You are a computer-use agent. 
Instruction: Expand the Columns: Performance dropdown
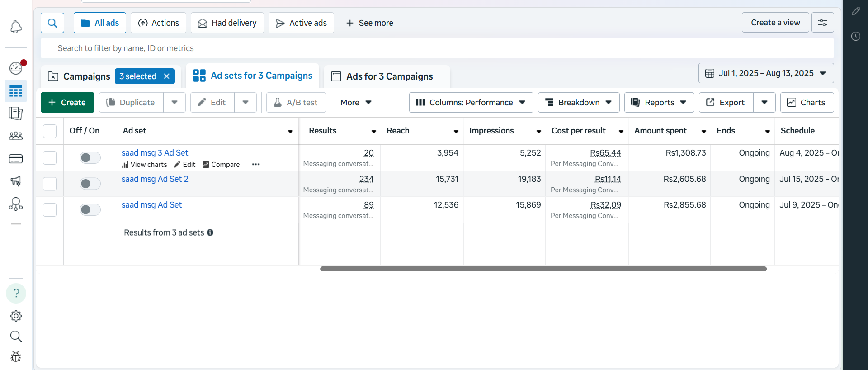click(x=471, y=103)
